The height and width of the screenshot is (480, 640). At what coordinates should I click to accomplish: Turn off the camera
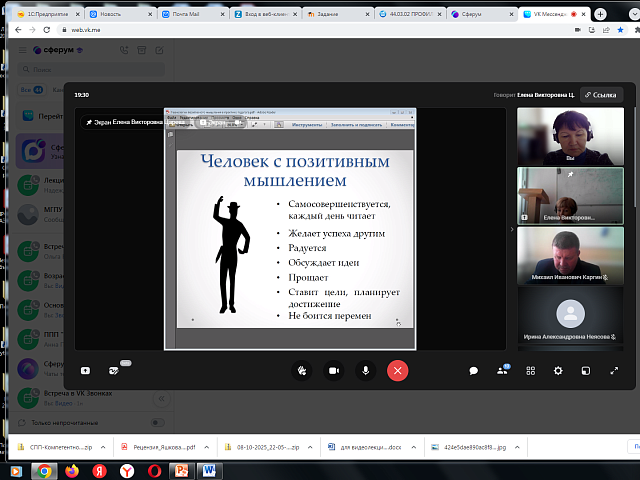334,370
